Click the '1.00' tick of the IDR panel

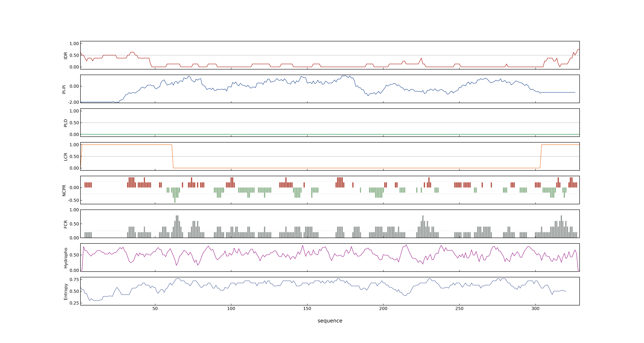74,44
